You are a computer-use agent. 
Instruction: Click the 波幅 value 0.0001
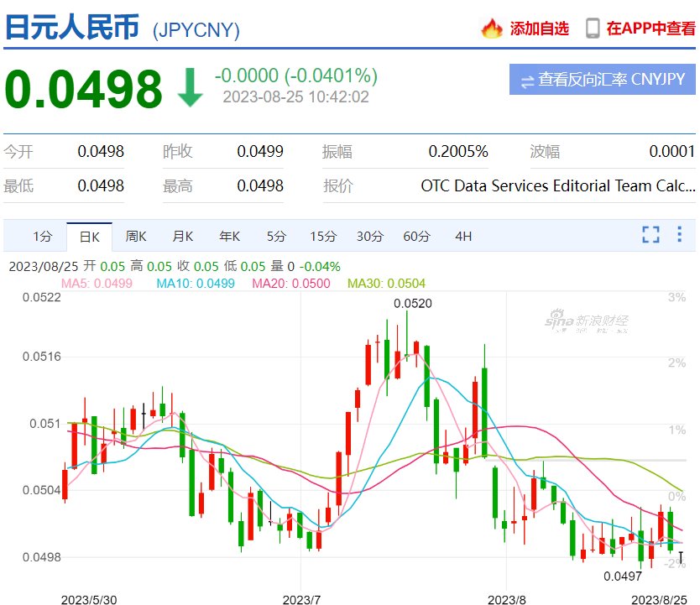pos(671,152)
